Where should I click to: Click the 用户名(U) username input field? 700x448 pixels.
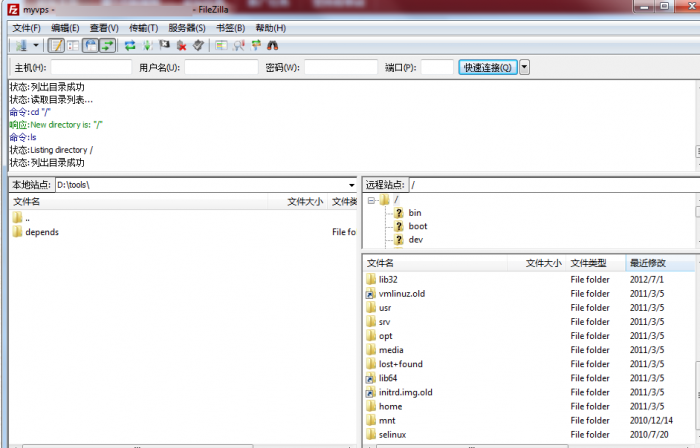221,67
